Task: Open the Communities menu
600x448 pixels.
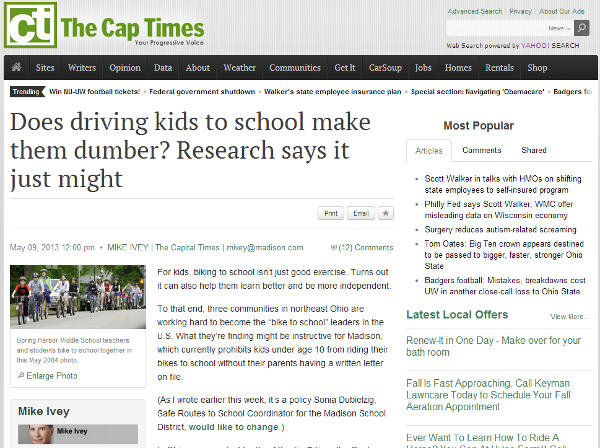Action: pos(295,68)
